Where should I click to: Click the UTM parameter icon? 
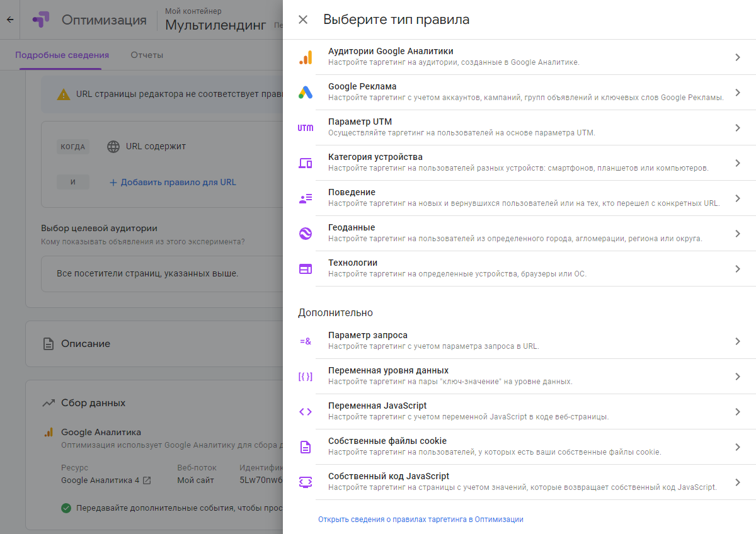point(306,128)
